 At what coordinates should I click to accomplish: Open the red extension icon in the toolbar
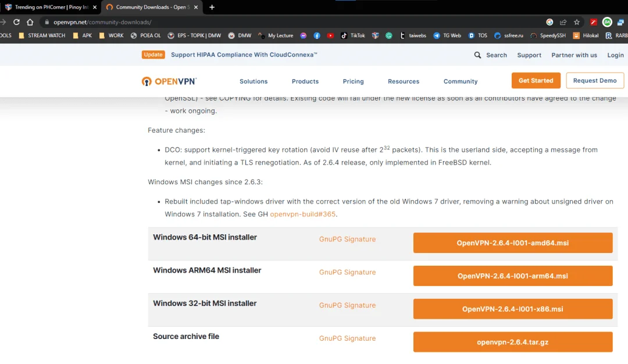(x=594, y=22)
